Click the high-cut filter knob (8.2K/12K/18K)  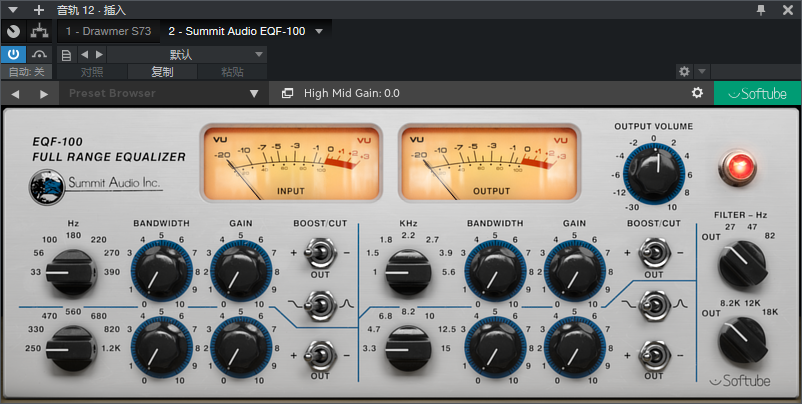pyautogui.click(x=743, y=340)
